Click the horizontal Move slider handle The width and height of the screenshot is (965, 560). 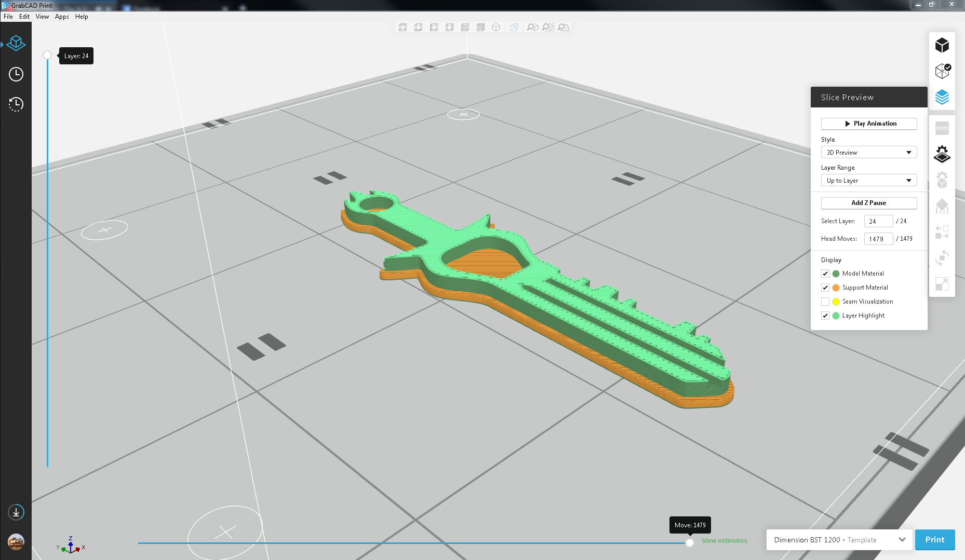(x=690, y=543)
